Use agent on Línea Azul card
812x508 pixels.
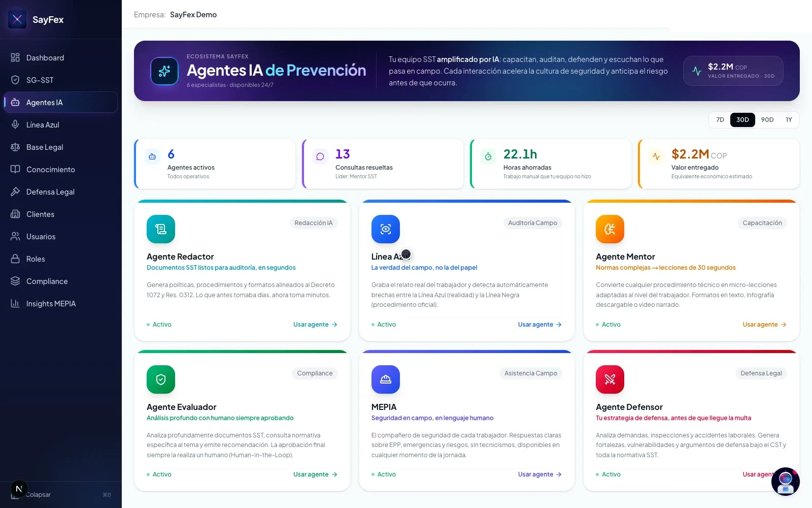pyautogui.click(x=540, y=325)
